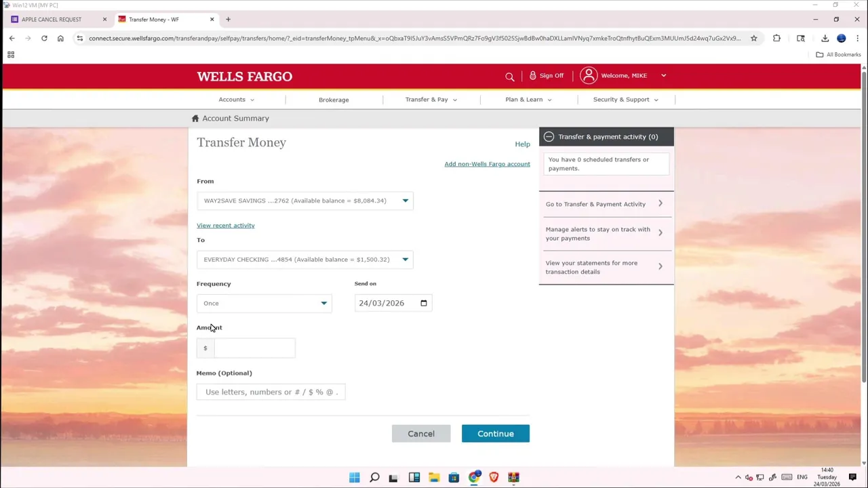Click View recent activity link

pos(226,226)
